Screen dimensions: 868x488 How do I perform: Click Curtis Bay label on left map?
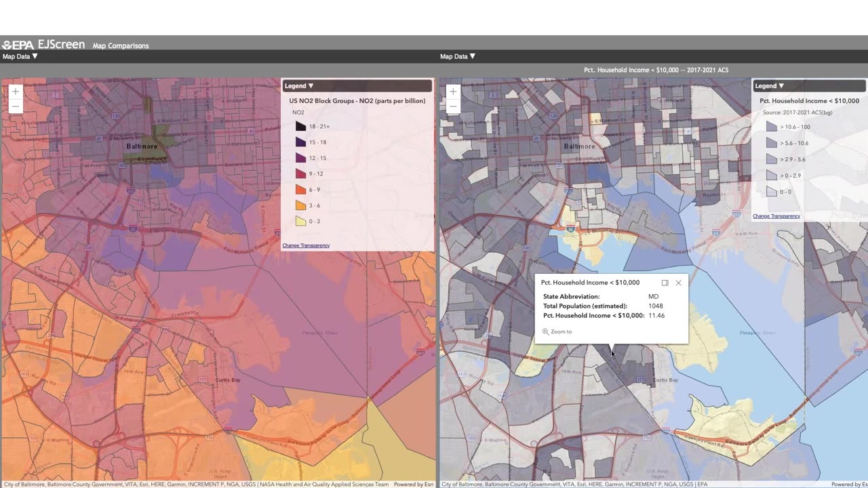click(228, 380)
